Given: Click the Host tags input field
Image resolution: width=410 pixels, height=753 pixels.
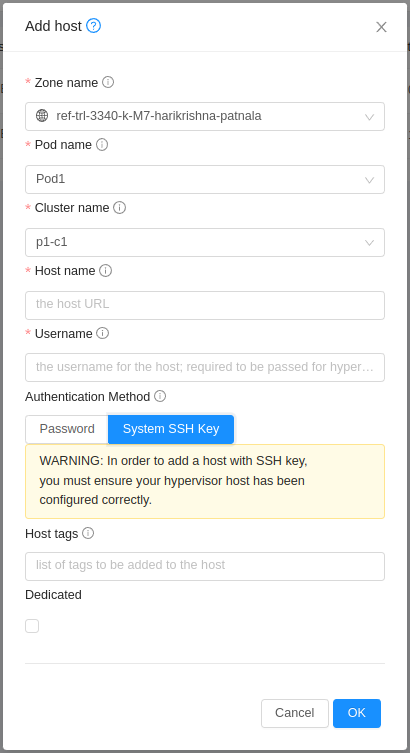Looking at the screenshot, I should click(205, 566).
